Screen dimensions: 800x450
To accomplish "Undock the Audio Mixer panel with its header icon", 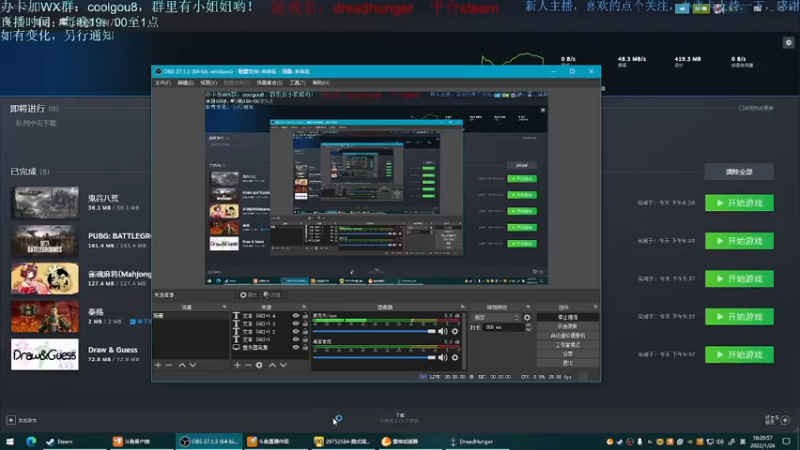I will click(462, 307).
